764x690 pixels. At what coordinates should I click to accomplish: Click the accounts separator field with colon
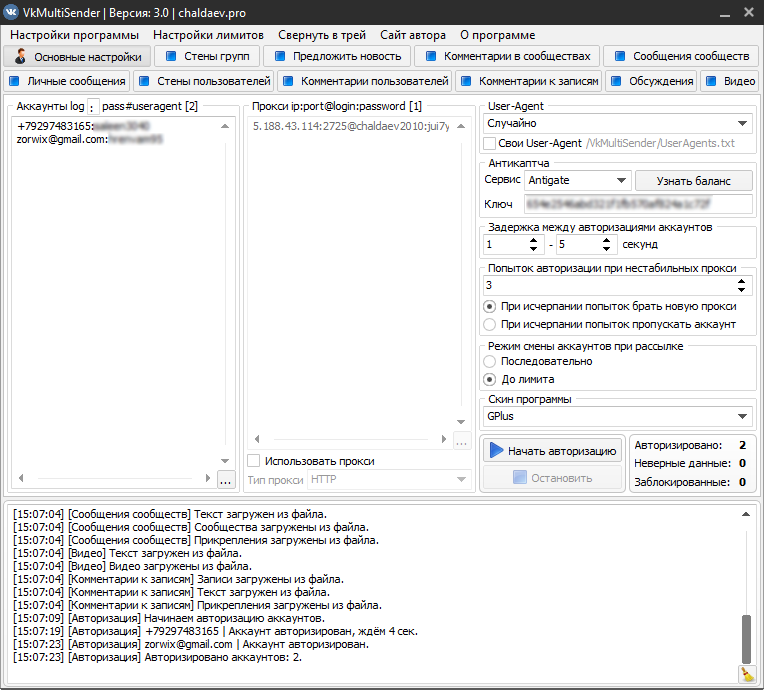point(93,107)
